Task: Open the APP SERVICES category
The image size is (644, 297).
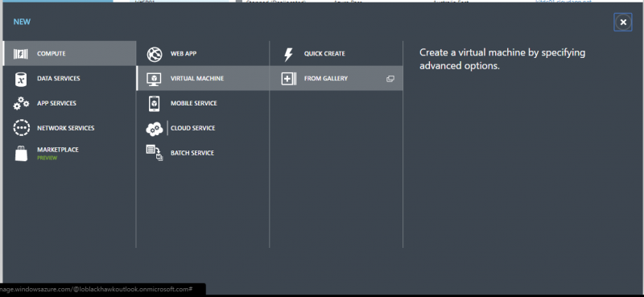Action: [x=69, y=103]
